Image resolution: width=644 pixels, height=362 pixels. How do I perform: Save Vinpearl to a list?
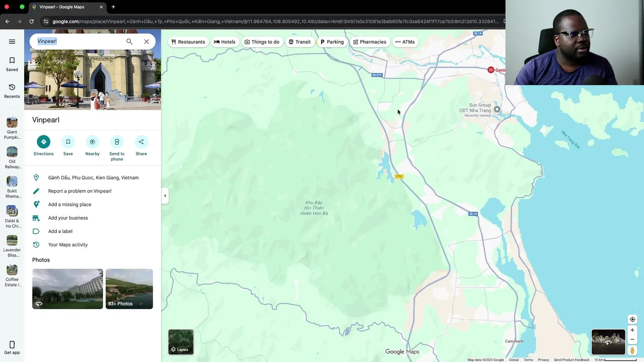pyautogui.click(x=68, y=146)
